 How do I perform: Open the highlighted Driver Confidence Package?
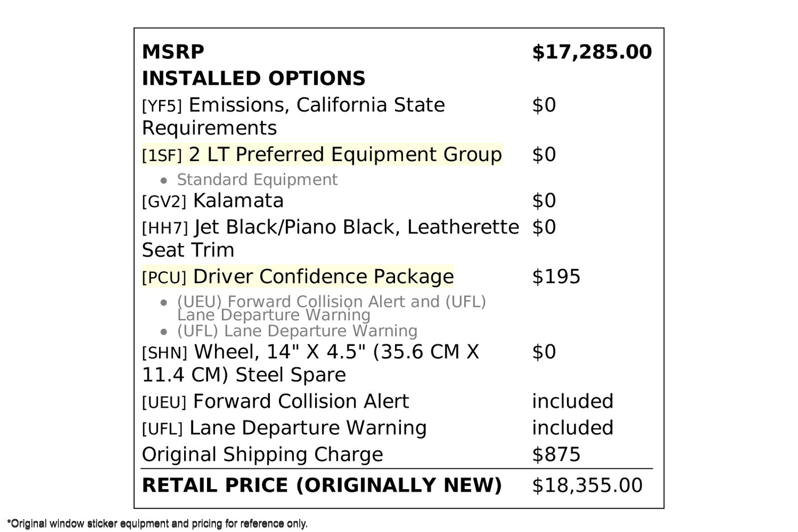(x=298, y=277)
